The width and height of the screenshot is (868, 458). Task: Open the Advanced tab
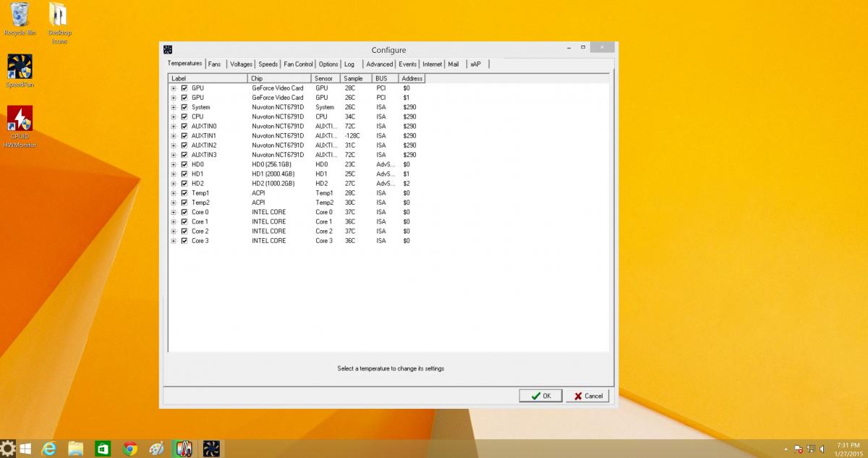click(380, 64)
